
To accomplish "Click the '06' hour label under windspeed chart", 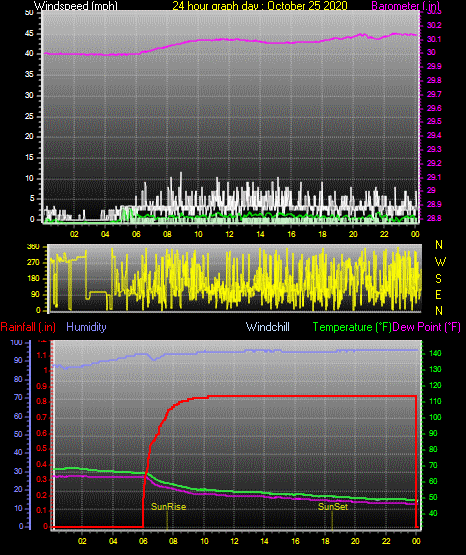I will point(136,234).
